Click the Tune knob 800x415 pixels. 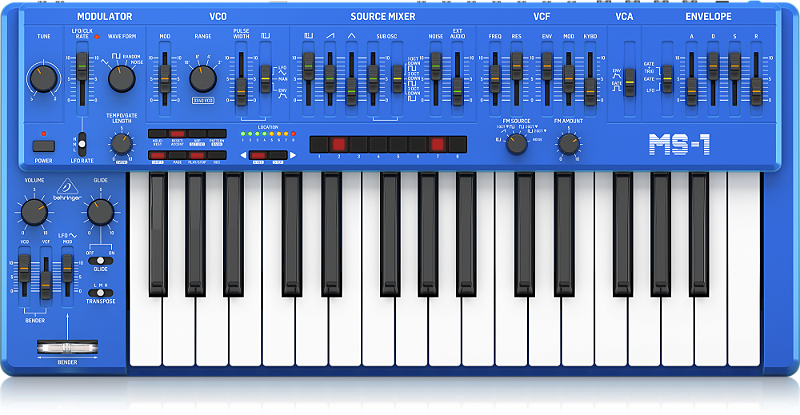point(43,78)
